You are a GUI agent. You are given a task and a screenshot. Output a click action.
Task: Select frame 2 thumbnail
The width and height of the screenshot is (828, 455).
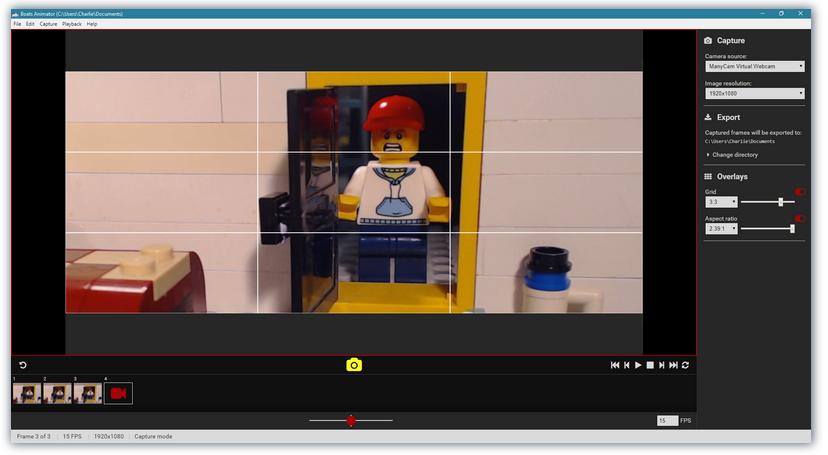[x=57, y=393]
